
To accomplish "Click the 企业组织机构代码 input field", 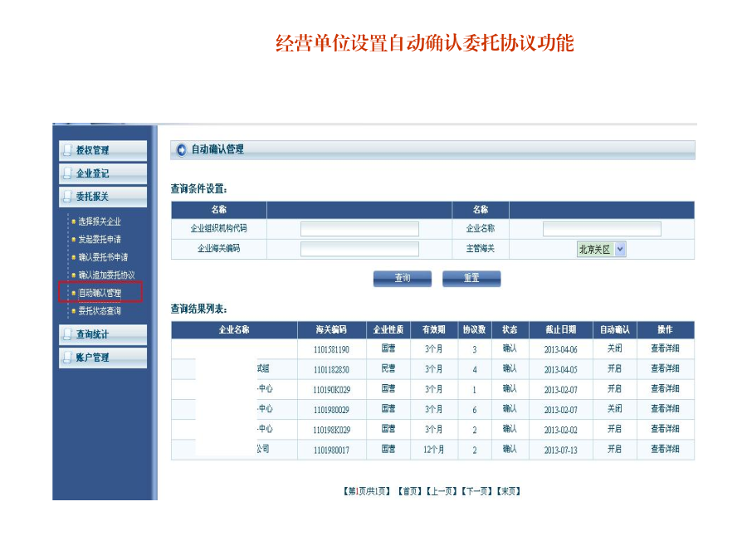I will tap(359, 229).
